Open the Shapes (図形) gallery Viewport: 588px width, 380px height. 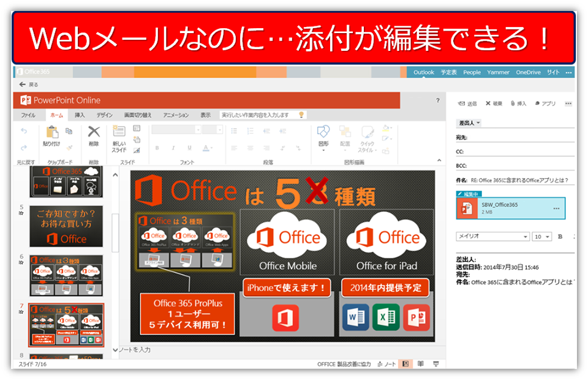click(x=323, y=138)
